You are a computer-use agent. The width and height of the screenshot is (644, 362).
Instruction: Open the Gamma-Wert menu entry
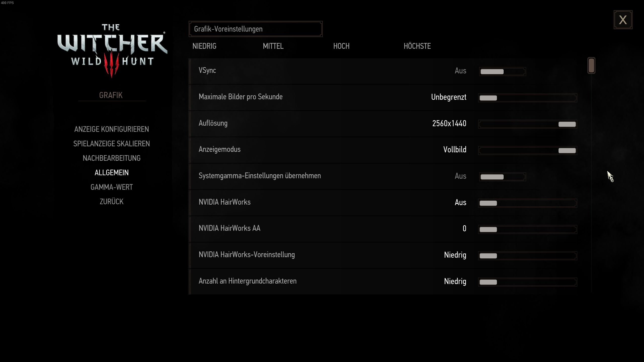[x=111, y=187]
